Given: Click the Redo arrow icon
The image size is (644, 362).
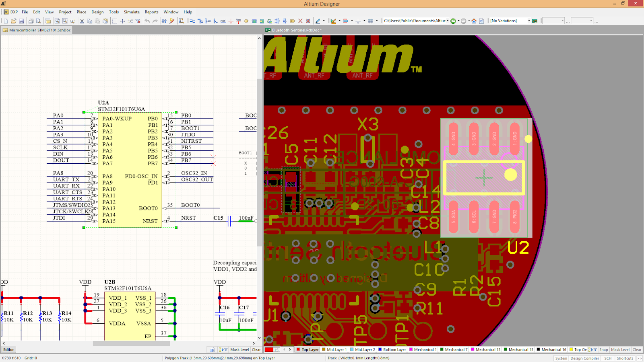Looking at the screenshot, I should click(x=155, y=21).
